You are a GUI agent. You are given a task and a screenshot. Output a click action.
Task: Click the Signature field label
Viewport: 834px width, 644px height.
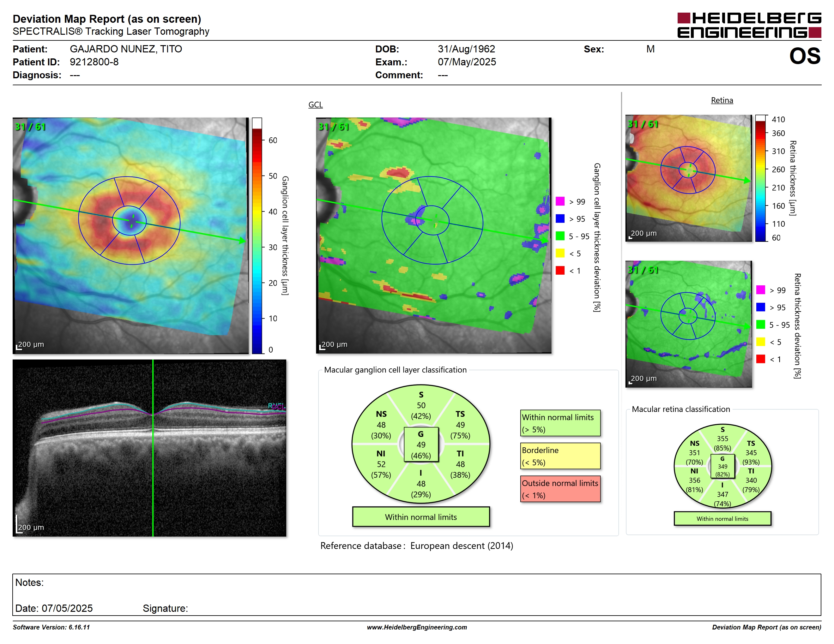coord(165,608)
